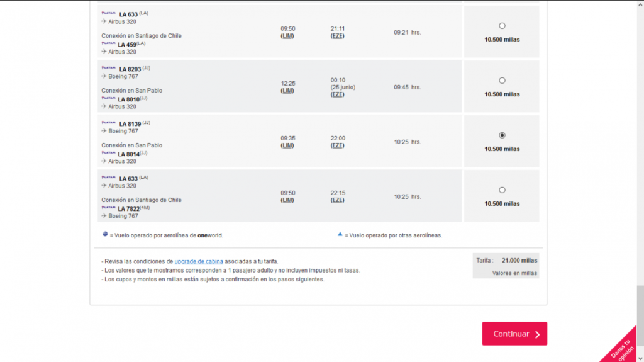Open EZE airport link for 00:10 arrival
Screen dimensions: 644x362
338,94
